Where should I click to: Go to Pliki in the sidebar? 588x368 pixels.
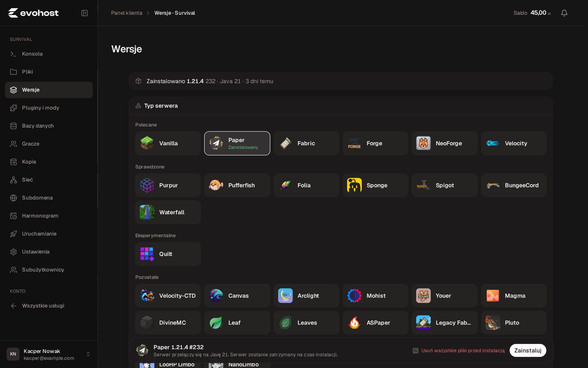pos(49,72)
